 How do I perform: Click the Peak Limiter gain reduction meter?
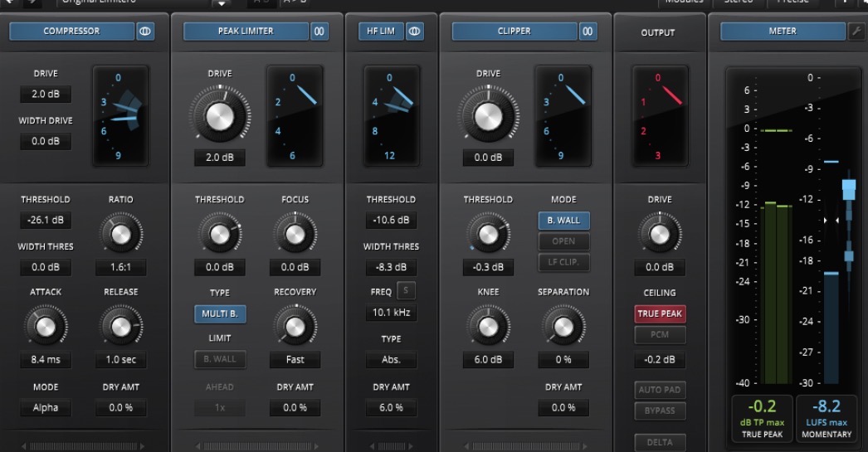click(x=295, y=116)
